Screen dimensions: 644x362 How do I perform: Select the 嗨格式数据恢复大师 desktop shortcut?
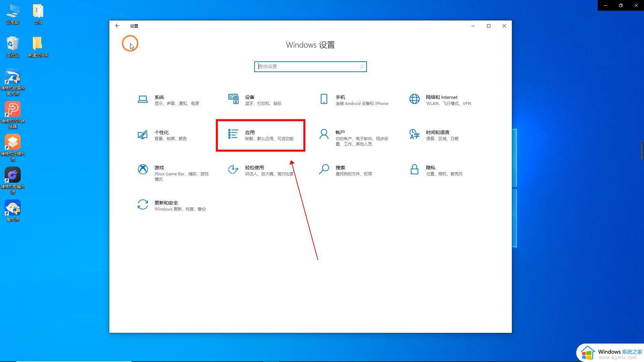point(13,82)
